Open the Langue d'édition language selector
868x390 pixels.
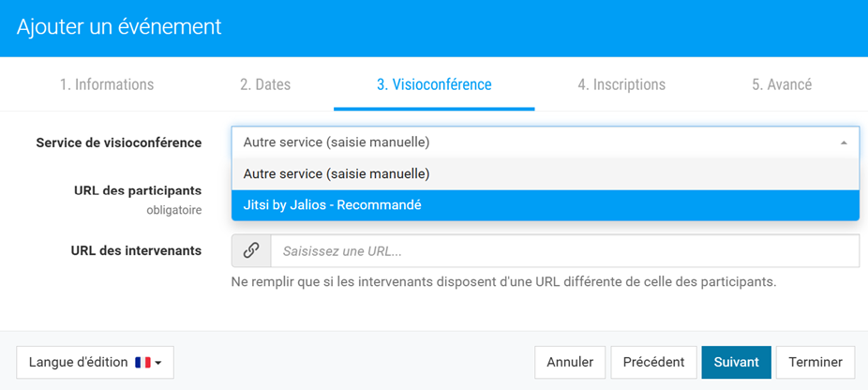[96, 363]
